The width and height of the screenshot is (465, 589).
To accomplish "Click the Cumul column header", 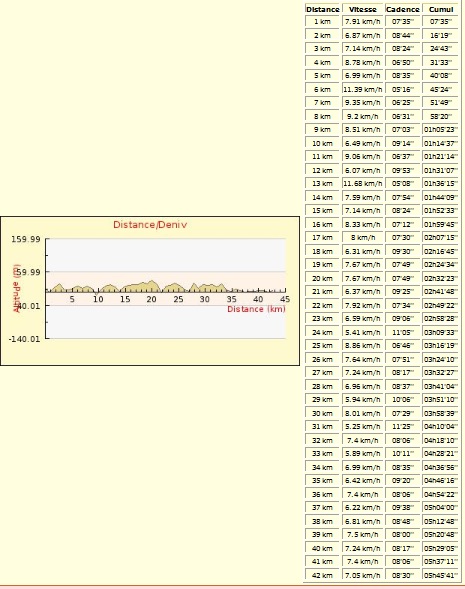I will 441,9.
